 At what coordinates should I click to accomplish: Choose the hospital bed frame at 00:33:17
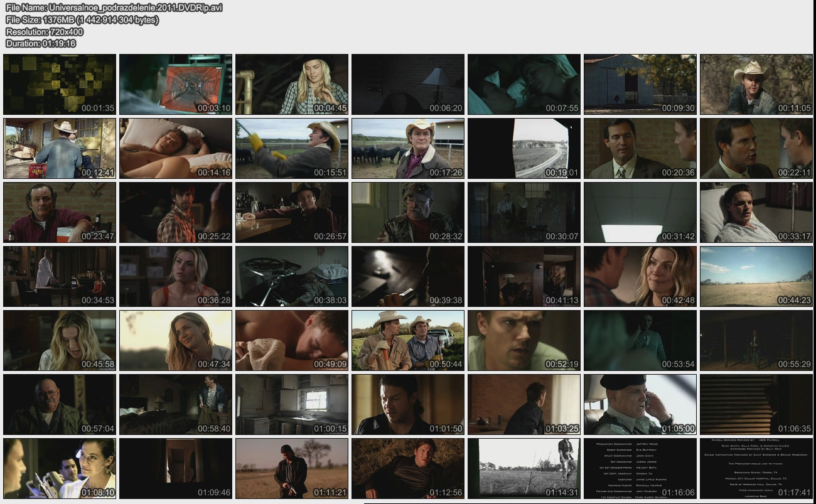[x=756, y=212]
